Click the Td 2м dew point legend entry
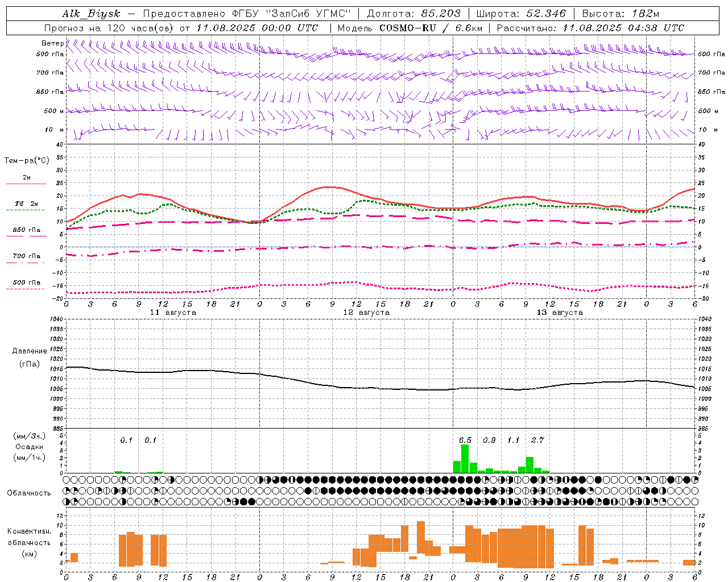This screenshot has width=728, height=582. pyautogui.click(x=27, y=203)
